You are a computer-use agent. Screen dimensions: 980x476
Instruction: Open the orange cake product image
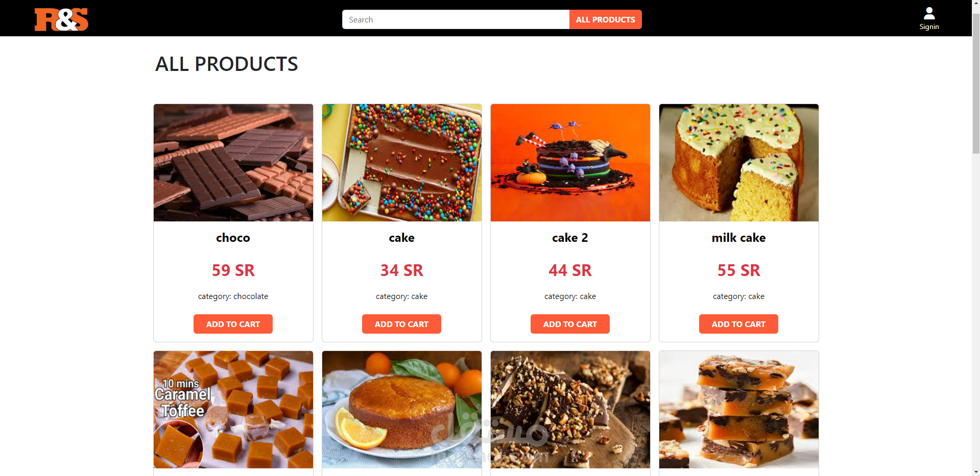[x=402, y=410]
